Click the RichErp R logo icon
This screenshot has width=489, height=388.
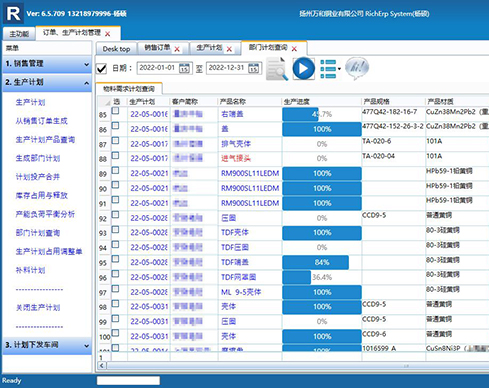point(13,13)
